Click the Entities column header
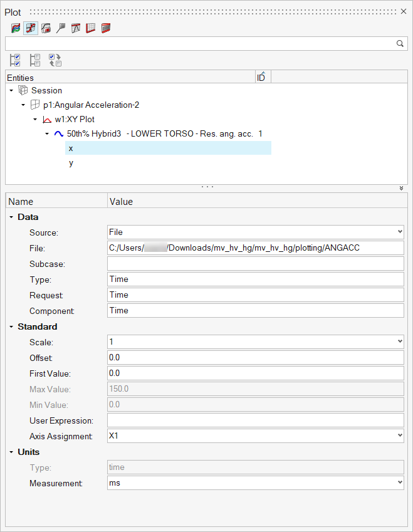413x532 pixels. (x=125, y=78)
